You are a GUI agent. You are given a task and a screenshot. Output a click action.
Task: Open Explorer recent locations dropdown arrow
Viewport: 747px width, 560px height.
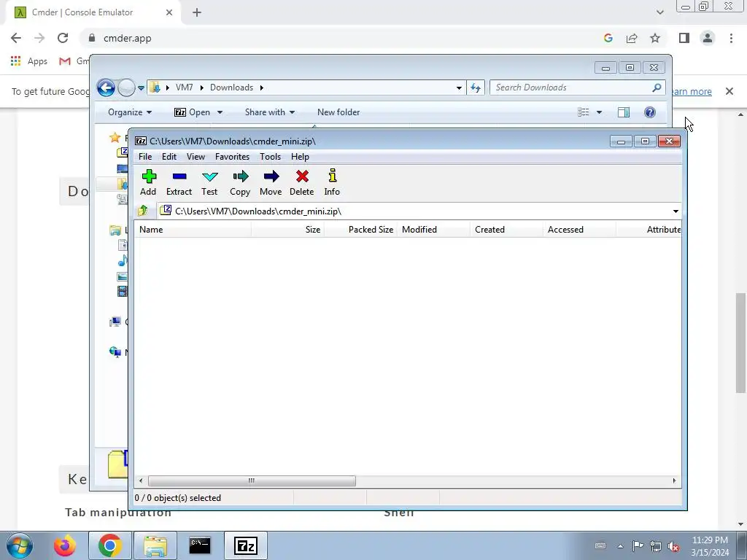pos(141,88)
